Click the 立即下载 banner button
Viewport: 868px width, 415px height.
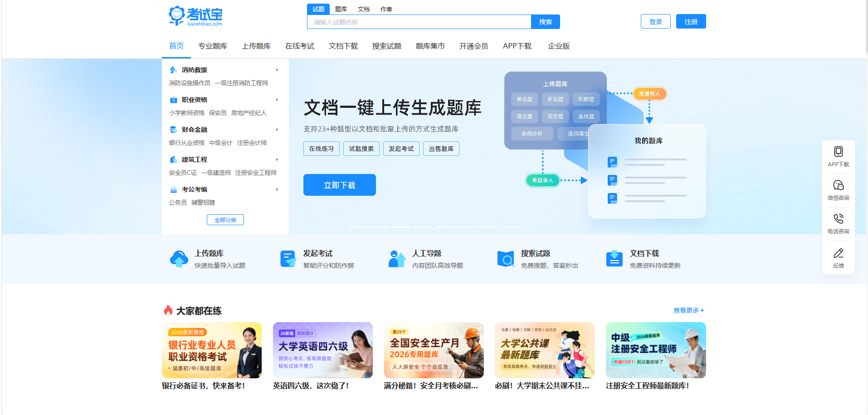tap(340, 185)
